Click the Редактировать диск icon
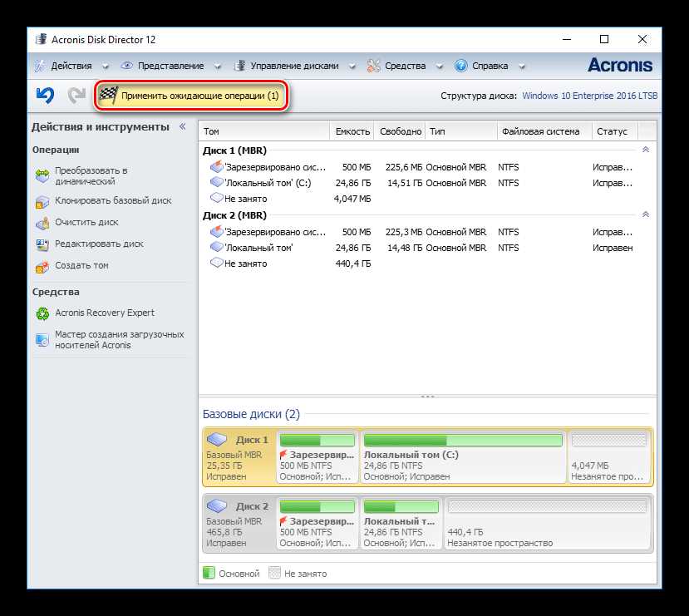 tap(42, 244)
